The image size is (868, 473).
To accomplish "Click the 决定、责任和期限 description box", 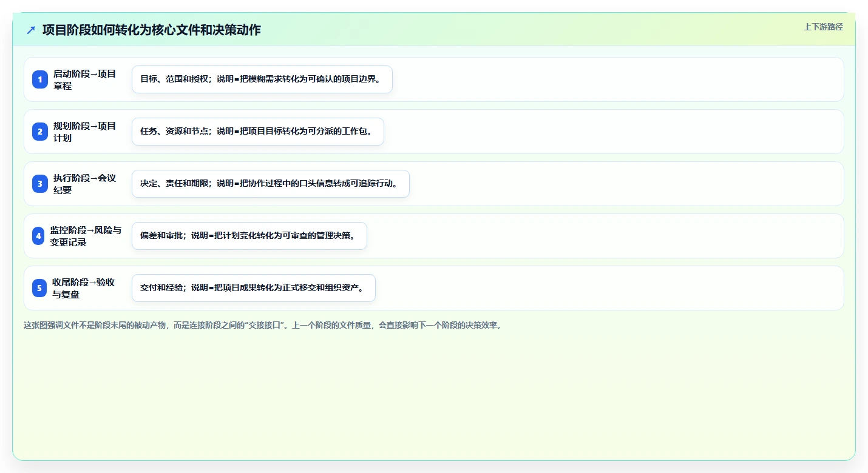I will (x=271, y=184).
